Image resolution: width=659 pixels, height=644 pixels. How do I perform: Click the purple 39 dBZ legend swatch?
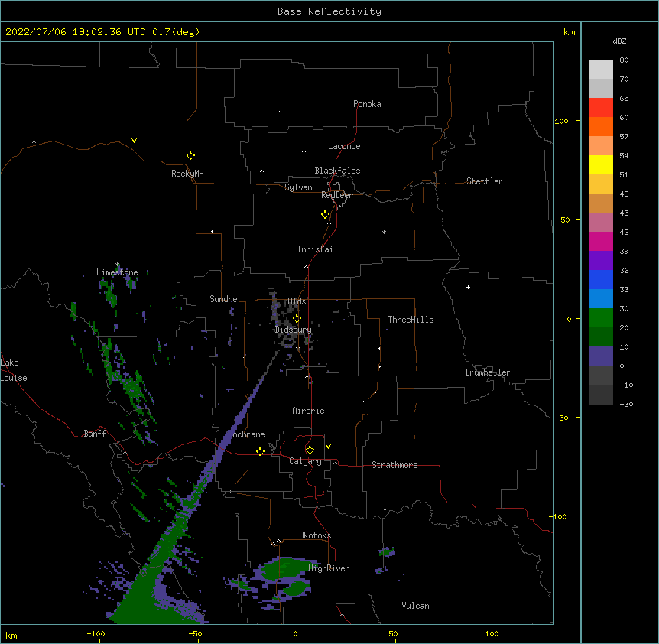601,260
